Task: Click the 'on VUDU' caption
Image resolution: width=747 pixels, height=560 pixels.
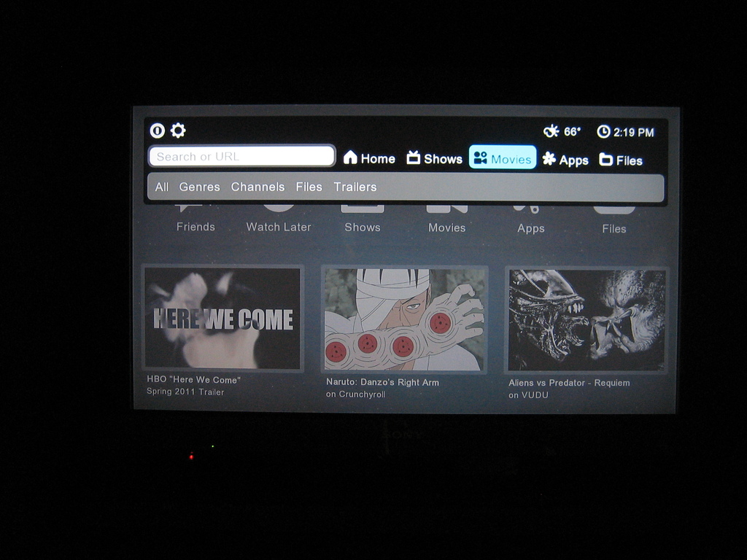Action: [528, 395]
